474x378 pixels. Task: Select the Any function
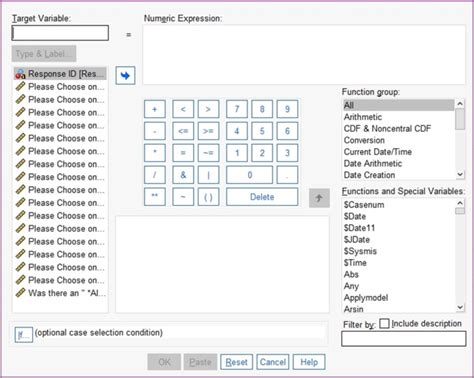(x=399, y=286)
